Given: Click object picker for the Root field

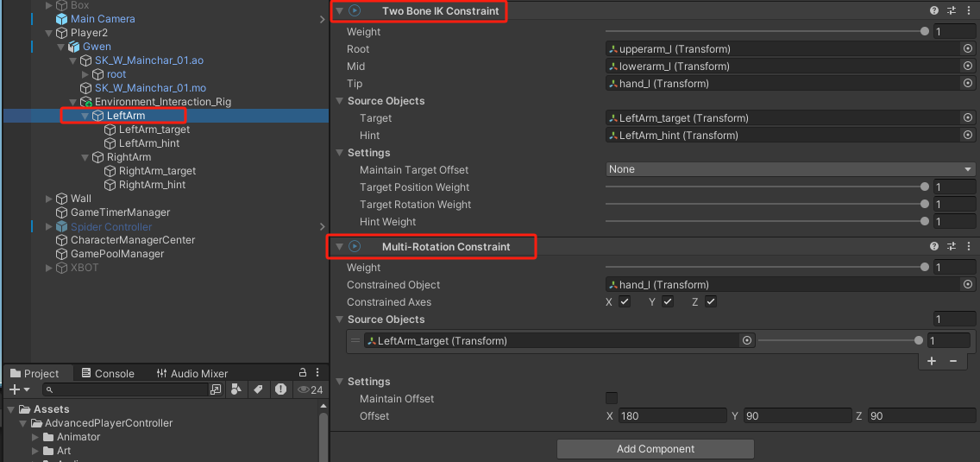Looking at the screenshot, I should [968, 49].
